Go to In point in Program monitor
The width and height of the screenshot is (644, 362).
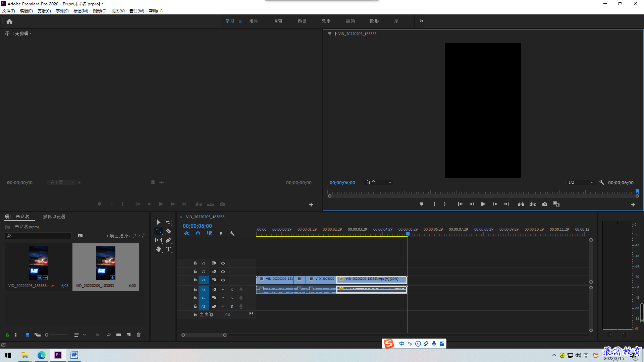coord(460,204)
